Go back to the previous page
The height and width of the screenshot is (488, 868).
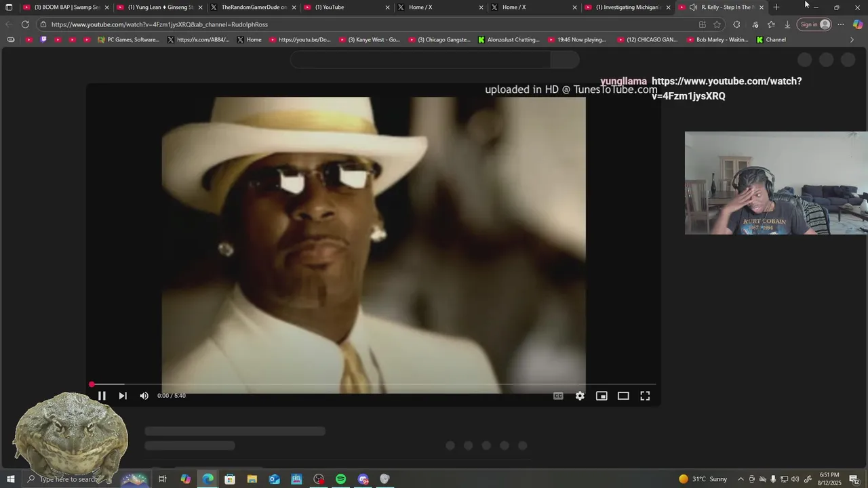click(x=9, y=24)
